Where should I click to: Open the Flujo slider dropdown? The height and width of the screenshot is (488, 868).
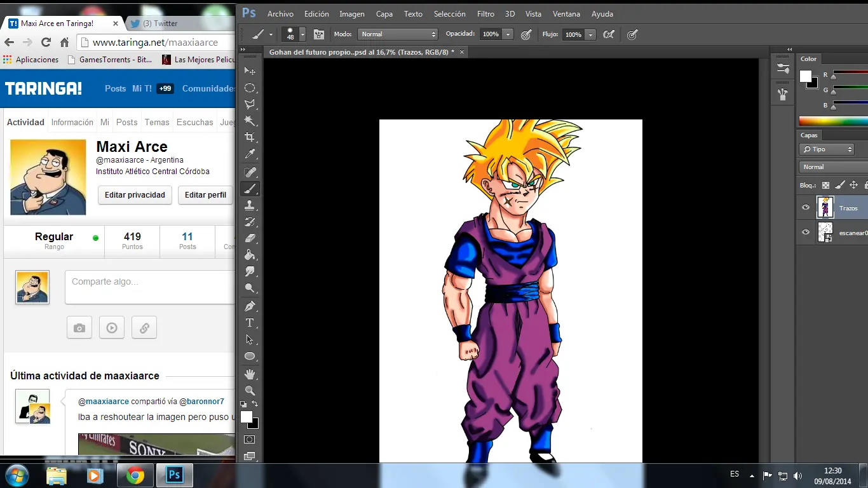590,34
